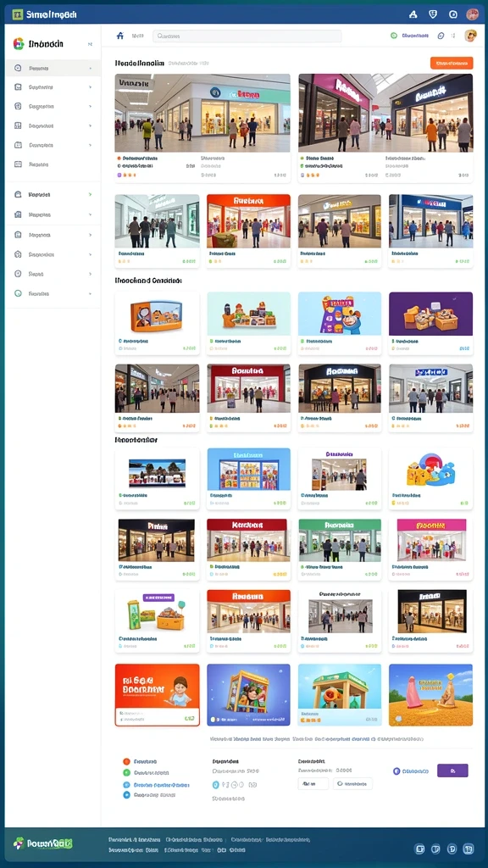Open the green-roof kiosk illustration card
Screen dimensions: 488x868
click(x=340, y=695)
